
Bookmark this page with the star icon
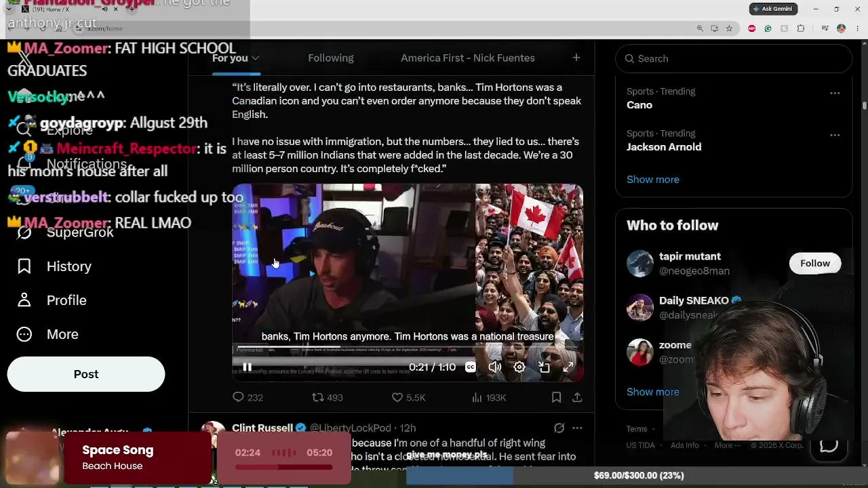click(x=729, y=28)
